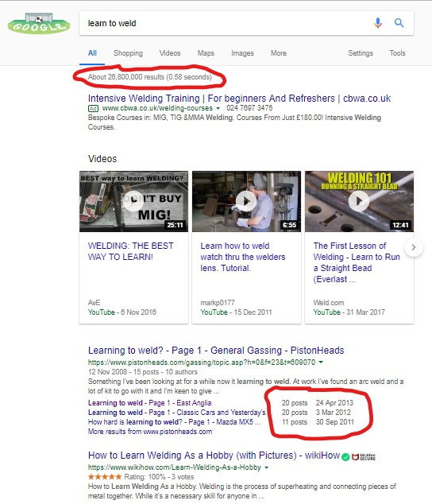Switch to the Shopping tab
This screenshot has height=504, width=432.
tap(128, 53)
